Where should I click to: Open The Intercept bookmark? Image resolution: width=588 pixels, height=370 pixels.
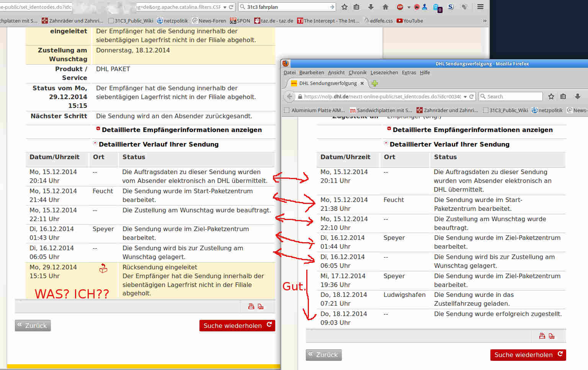pos(328,21)
